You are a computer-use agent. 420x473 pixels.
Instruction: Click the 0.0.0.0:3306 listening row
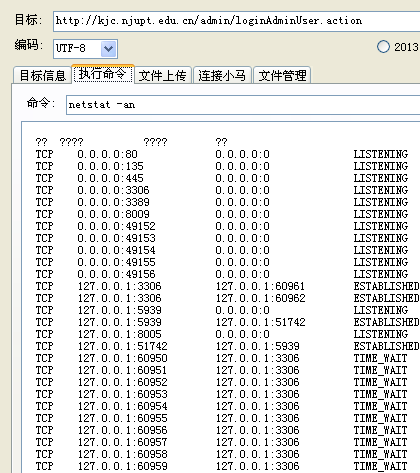click(222, 190)
